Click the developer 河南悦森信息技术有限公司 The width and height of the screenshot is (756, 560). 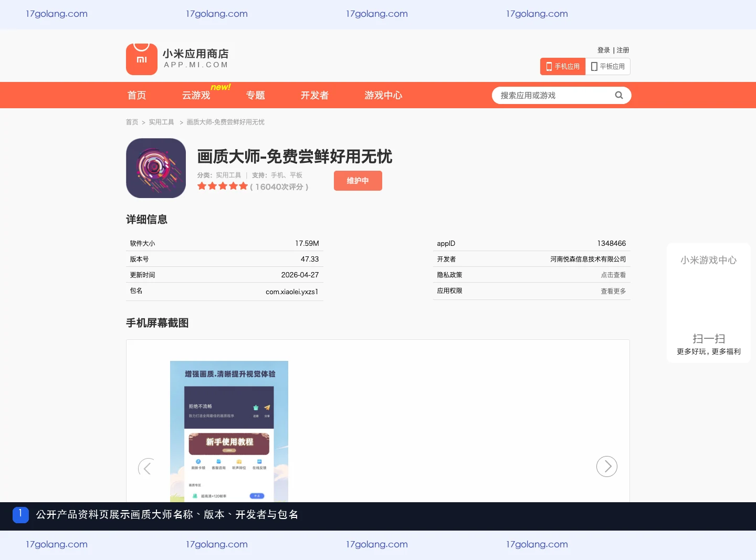pos(588,259)
